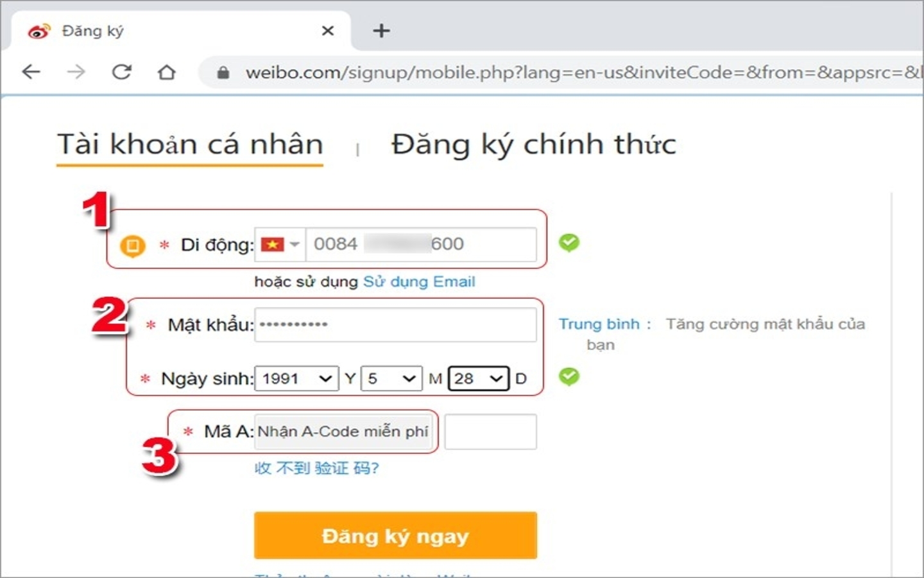The image size is (924, 578).
Task: Click the Mật khẩu password field
Action: click(395, 324)
